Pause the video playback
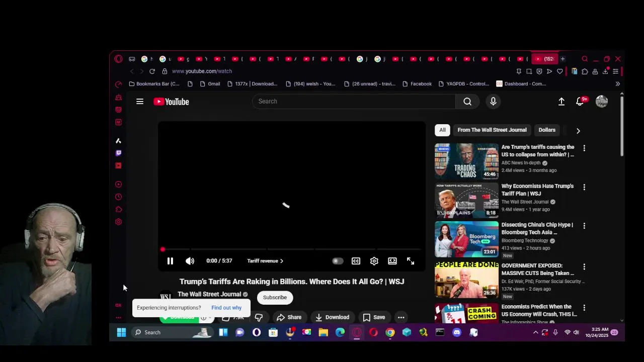The height and width of the screenshot is (362, 644). pyautogui.click(x=170, y=261)
